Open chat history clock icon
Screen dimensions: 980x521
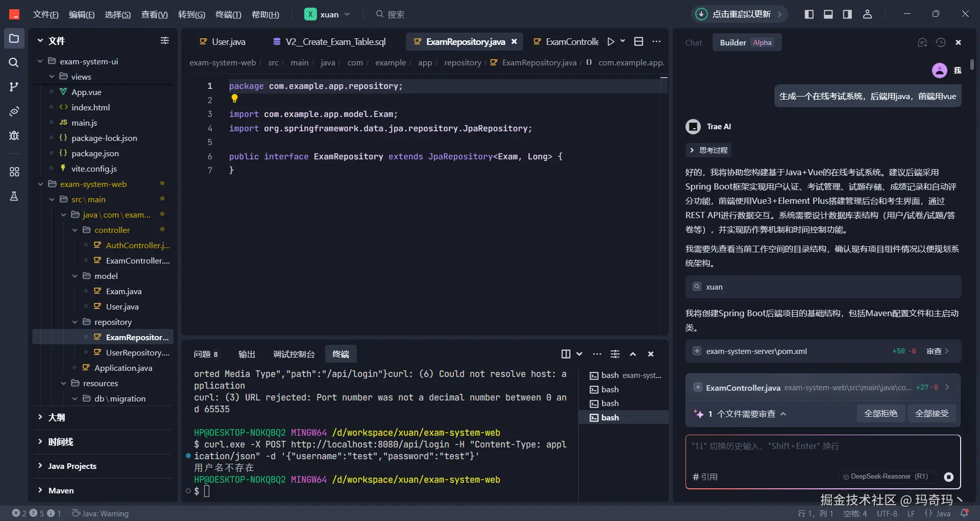pos(941,42)
